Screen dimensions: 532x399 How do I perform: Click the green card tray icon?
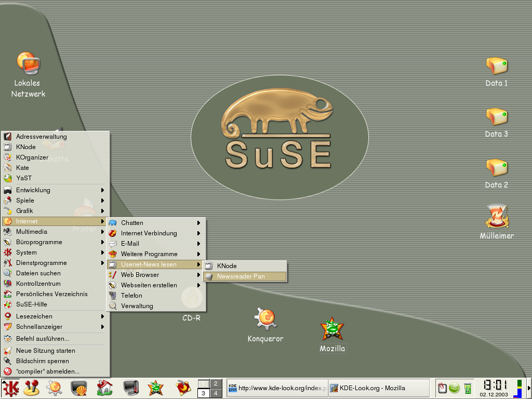(468, 388)
